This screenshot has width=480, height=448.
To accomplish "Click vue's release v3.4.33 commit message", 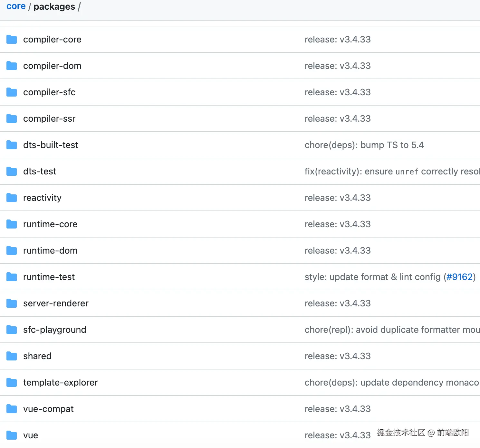I will click(x=338, y=435).
